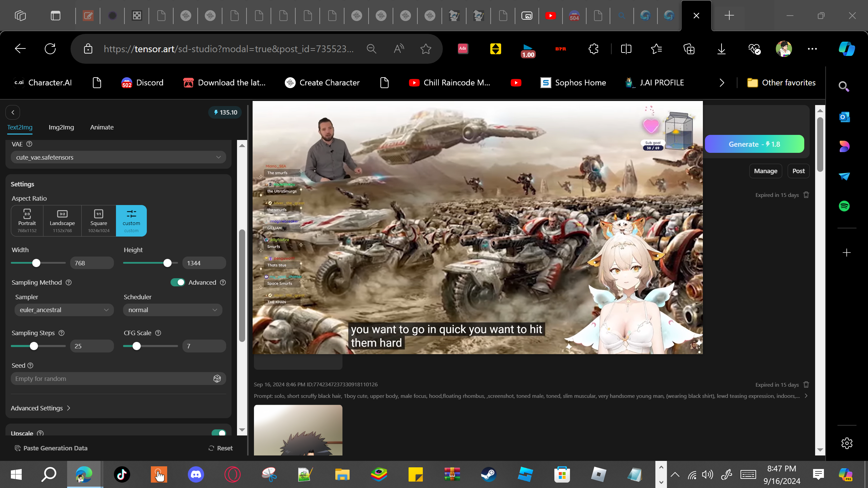The image size is (868, 488).
Task: Click Paste Generation Data
Action: pos(51,448)
